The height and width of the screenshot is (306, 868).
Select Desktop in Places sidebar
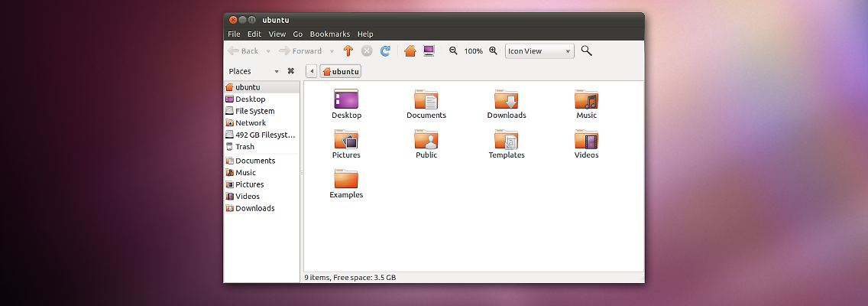tap(262, 99)
